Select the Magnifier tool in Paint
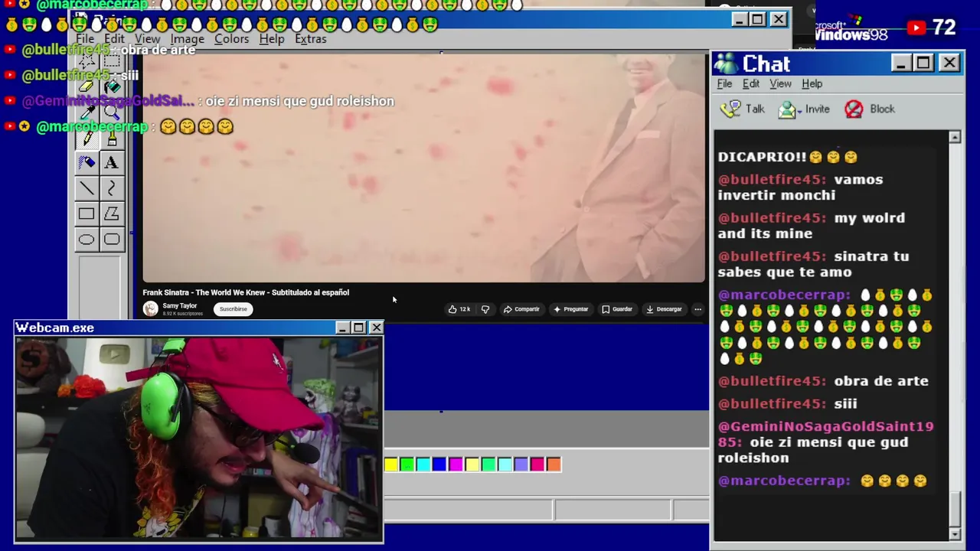 [112, 113]
